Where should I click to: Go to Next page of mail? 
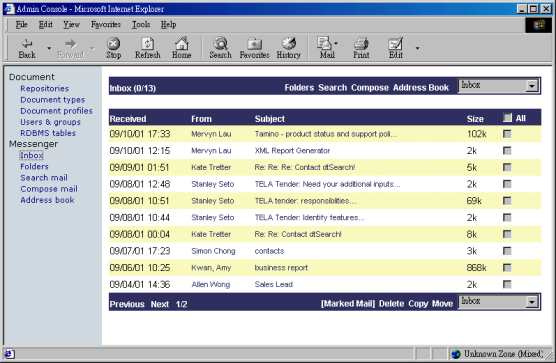160,304
